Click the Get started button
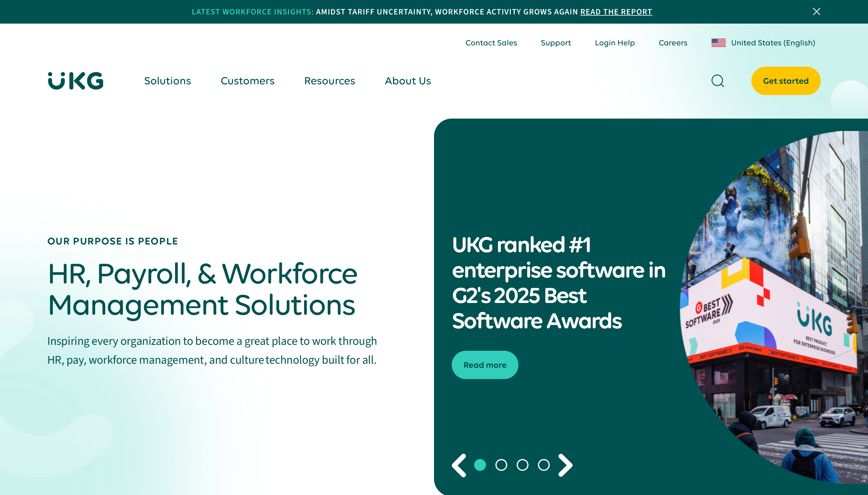 (x=786, y=81)
